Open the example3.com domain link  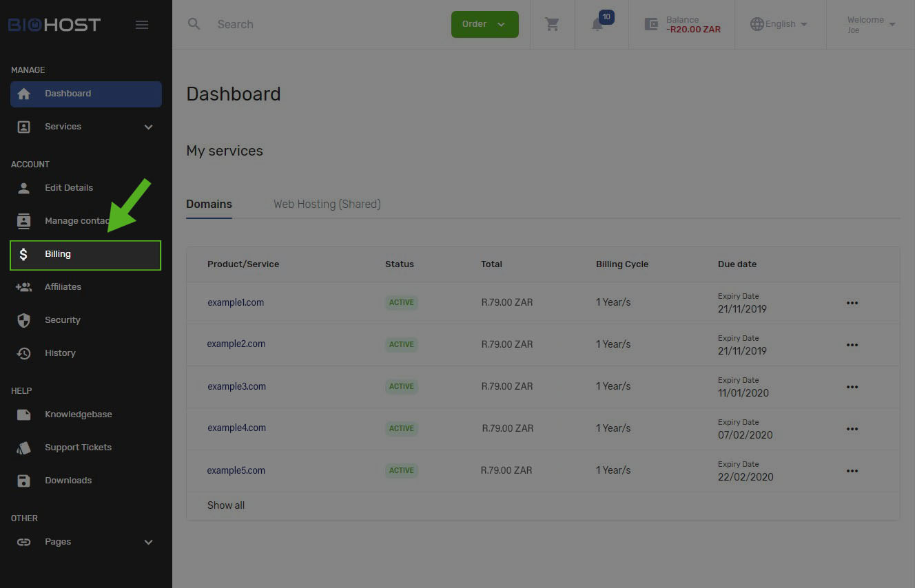coord(236,386)
